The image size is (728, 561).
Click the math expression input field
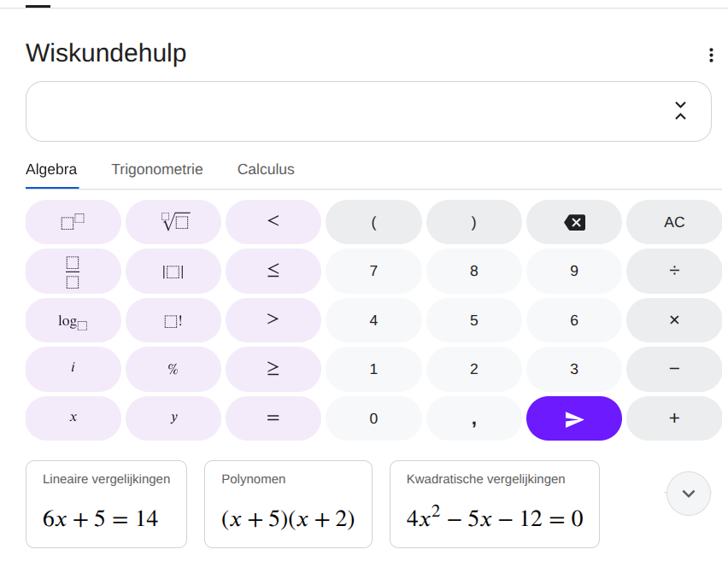(342, 111)
